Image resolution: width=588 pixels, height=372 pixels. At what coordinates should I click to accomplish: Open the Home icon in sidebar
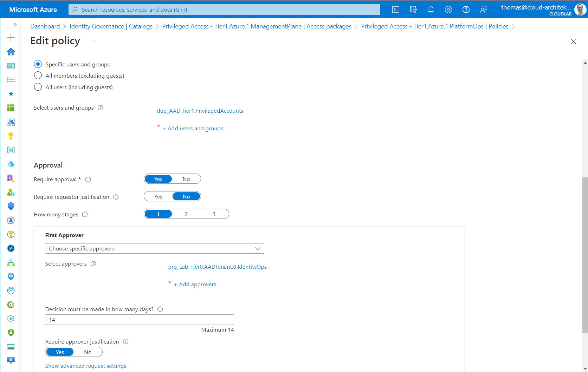tap(11, 52)
